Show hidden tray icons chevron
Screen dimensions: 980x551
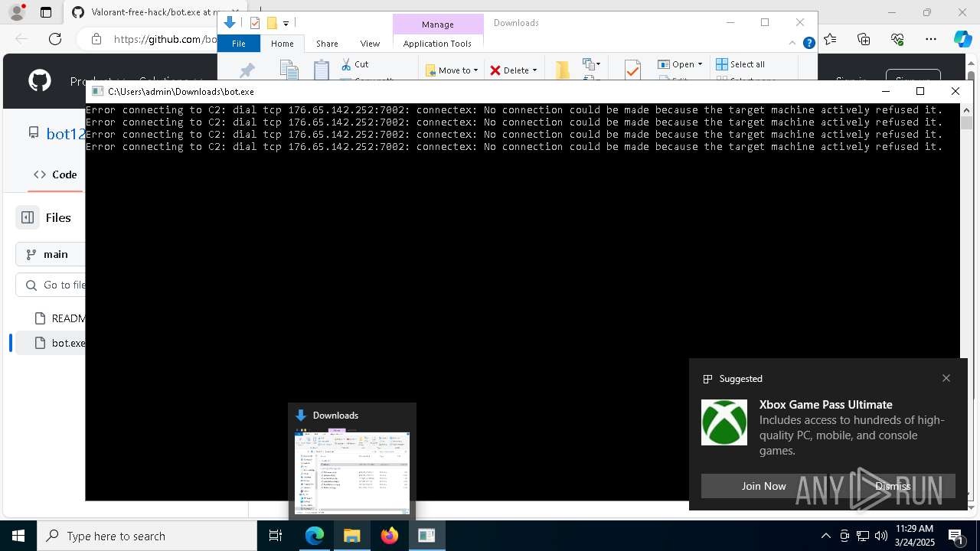tap(825, 536)
